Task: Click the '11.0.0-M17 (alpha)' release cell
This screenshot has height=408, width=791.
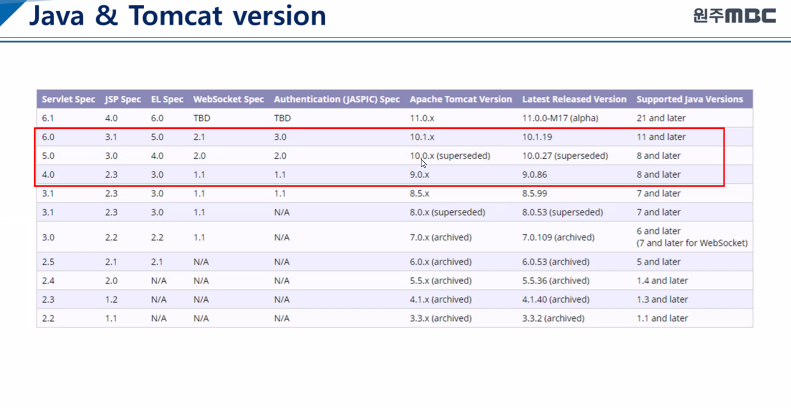Action: (560, 118)
